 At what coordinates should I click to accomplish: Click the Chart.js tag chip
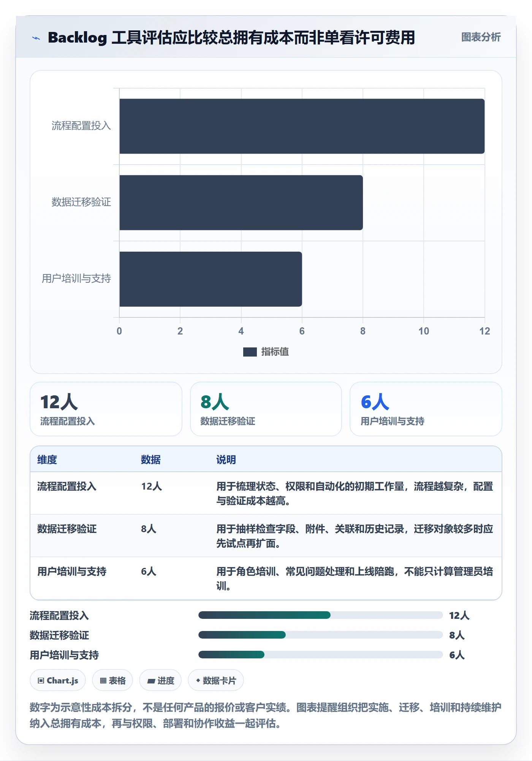click(58, 680)
